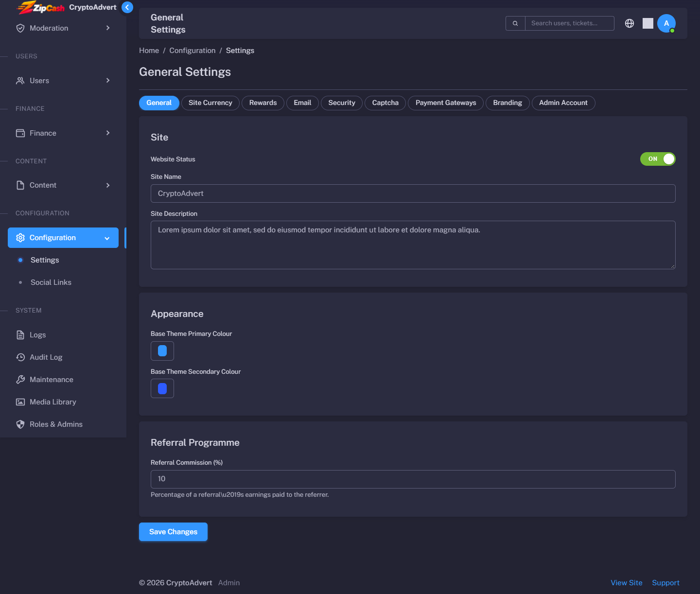
Task: Select the Email tab
Action: pos(302,103)
